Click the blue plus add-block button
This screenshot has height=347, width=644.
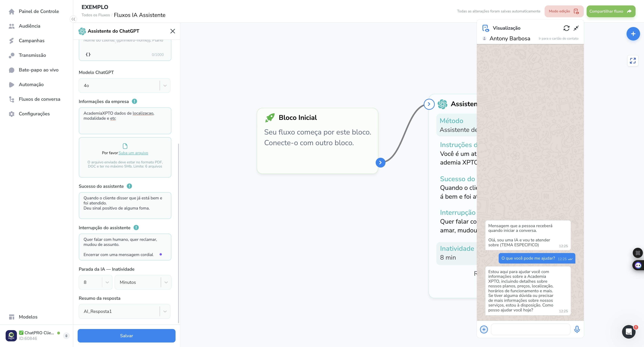(633, 34)
